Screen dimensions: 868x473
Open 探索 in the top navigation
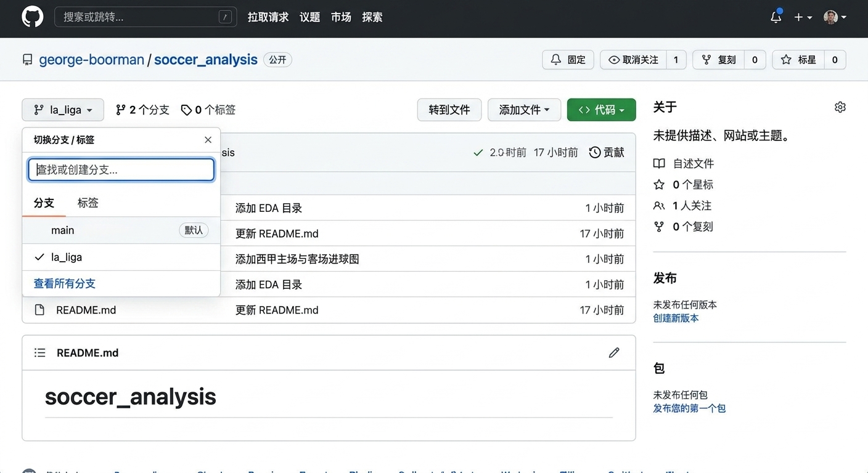[x=372, y=17]
